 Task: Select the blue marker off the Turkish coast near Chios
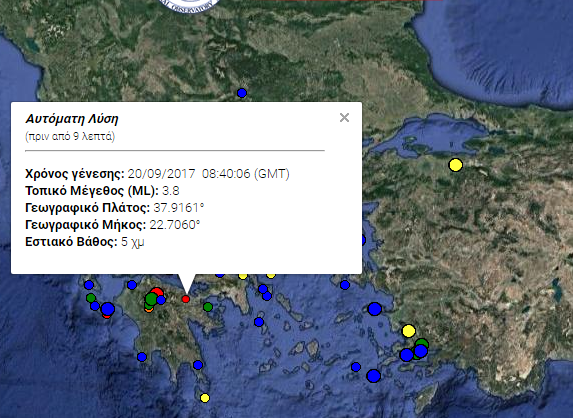tap(345, 285)
